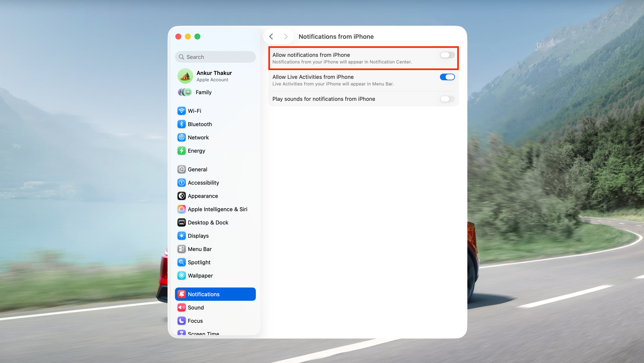Open Family sharing settings

203,92
